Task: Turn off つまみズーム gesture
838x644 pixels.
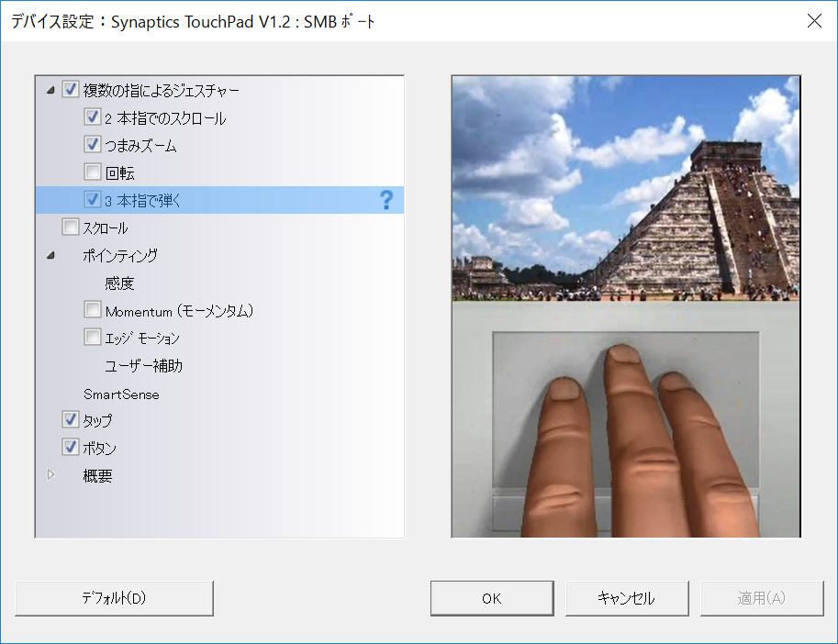Action: [92, 144]
